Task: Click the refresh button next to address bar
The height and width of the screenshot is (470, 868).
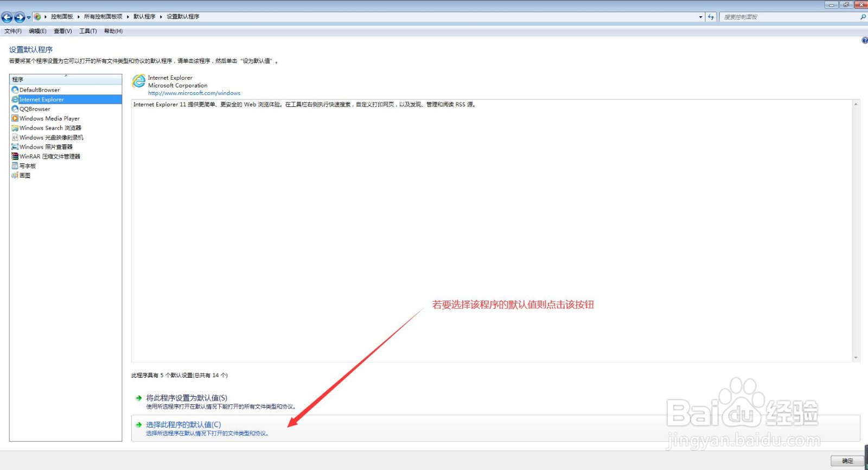Action: click(x=711, y=17)
